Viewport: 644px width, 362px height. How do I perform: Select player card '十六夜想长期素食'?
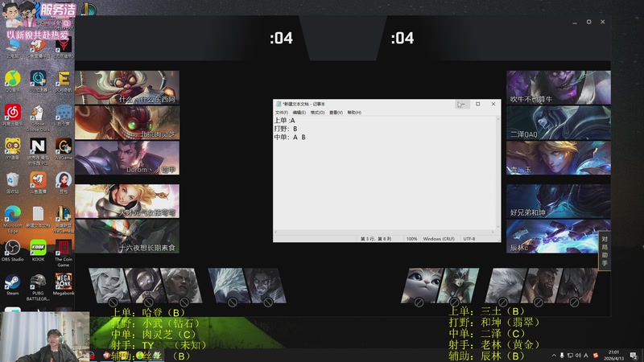(x=127, y=237)
